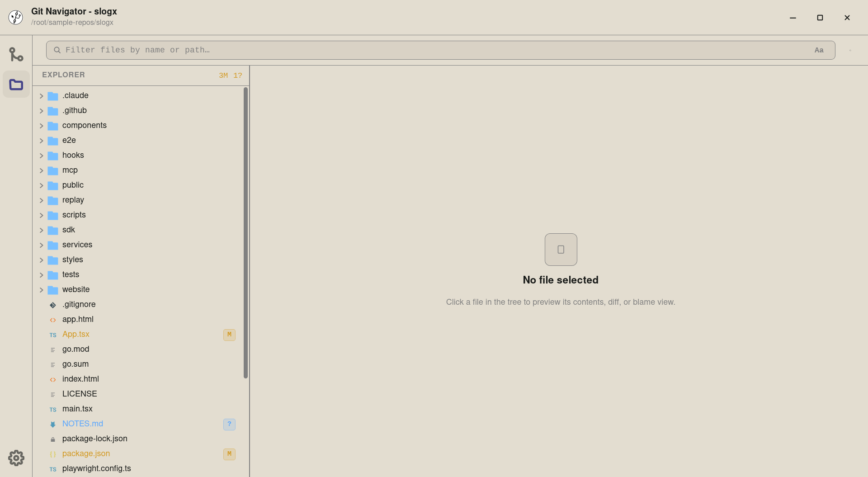Click the index.html code icon
The image size is (868, 477).
53,379
